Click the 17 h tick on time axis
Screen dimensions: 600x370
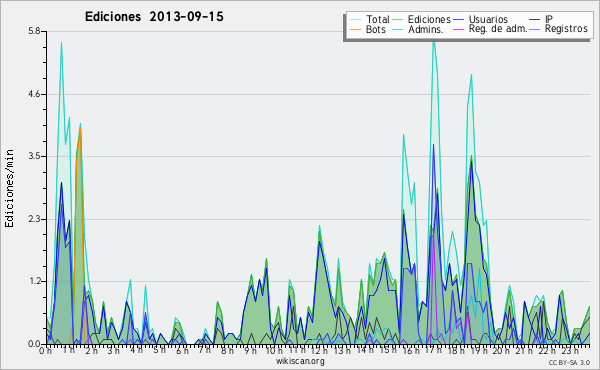click(x=433, y=350)
